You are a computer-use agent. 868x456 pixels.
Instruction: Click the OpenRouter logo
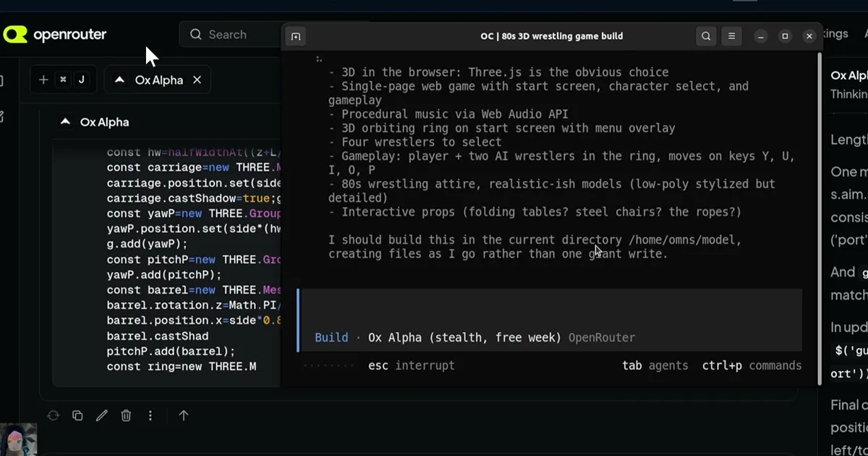point(55,34)
